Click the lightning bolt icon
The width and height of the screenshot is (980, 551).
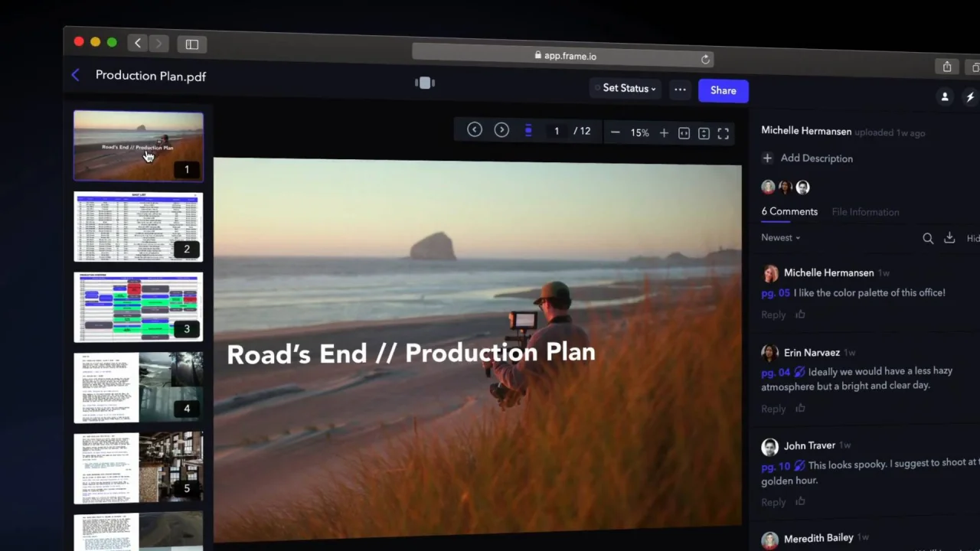(x=970, y=97)
